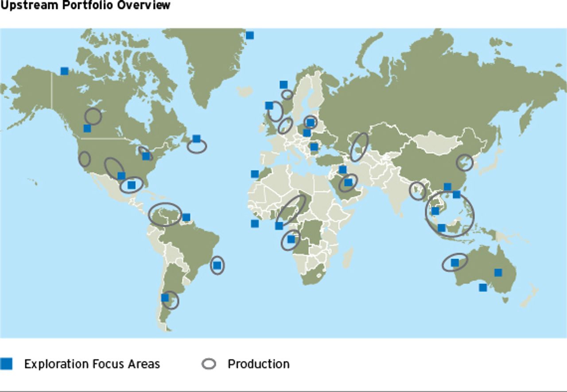Image resolution: width=567 pixels, height=392 pixels.
Task: Select the exploration marker in Argentina
Action: pyautogui.click(x=165, y=298)
